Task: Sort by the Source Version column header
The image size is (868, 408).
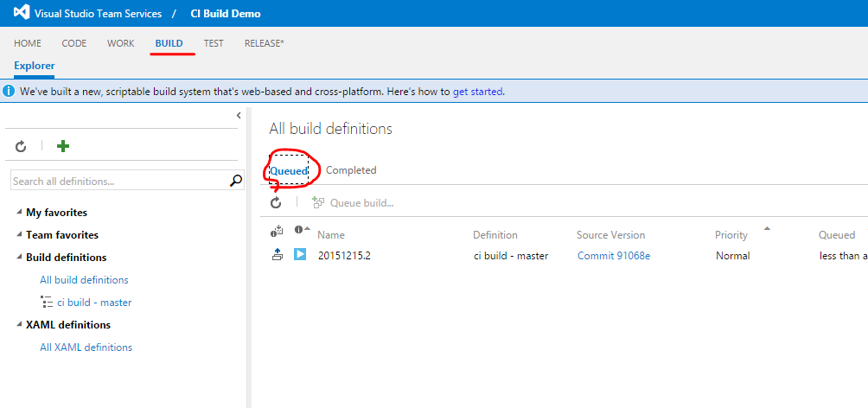Action: [610, 235]
